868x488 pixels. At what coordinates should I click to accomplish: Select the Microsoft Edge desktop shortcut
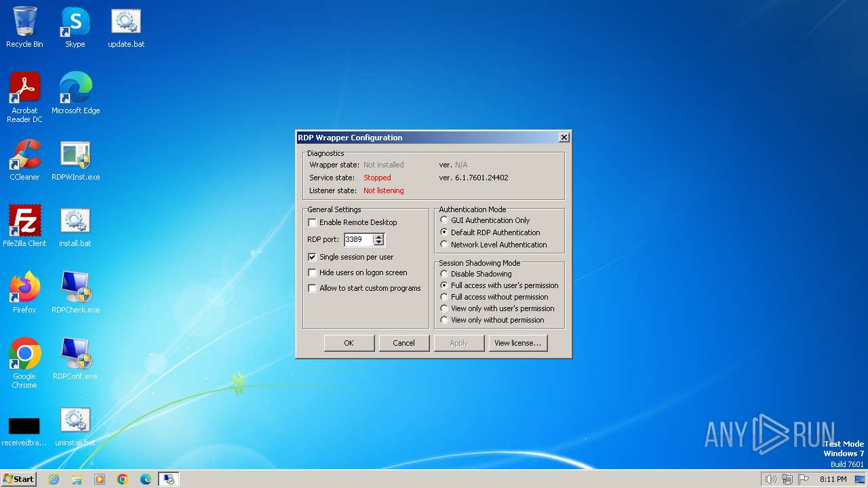(x=75, y=94)
